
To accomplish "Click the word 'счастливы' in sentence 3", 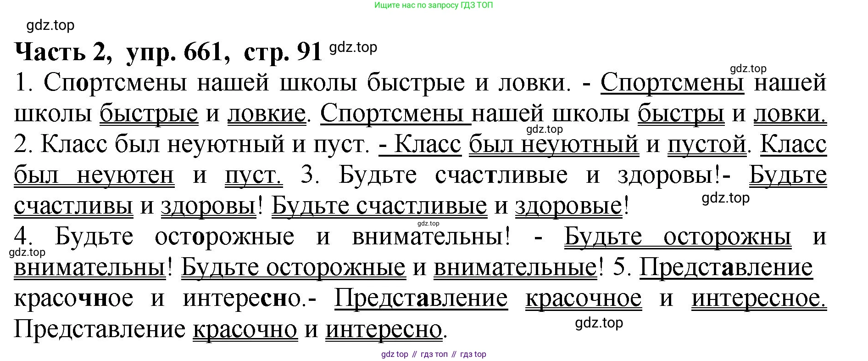I will click(74, 206).
